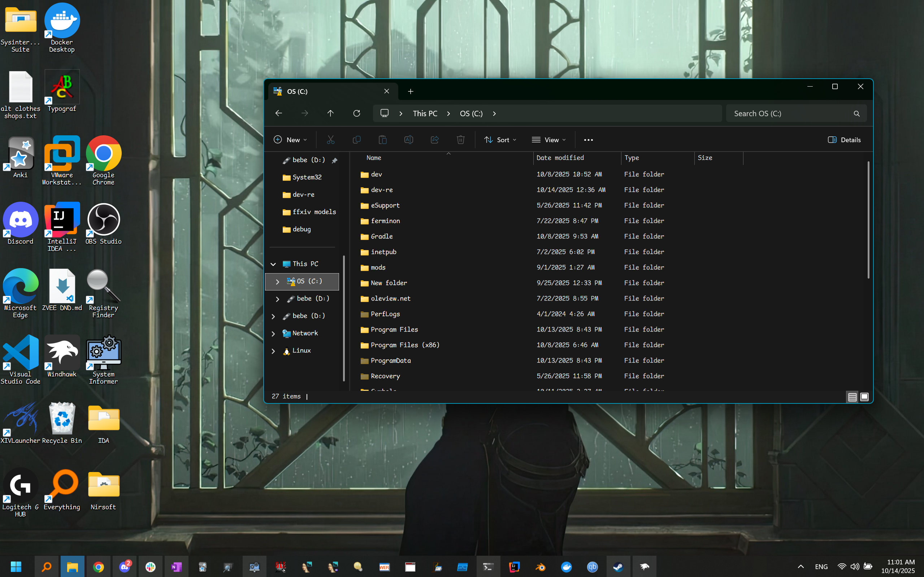Image resolution: width=924 pixels, height=577 pixels.
Task: Click the Delete trash icon in toolbar
Action: [x=460, y=140]
